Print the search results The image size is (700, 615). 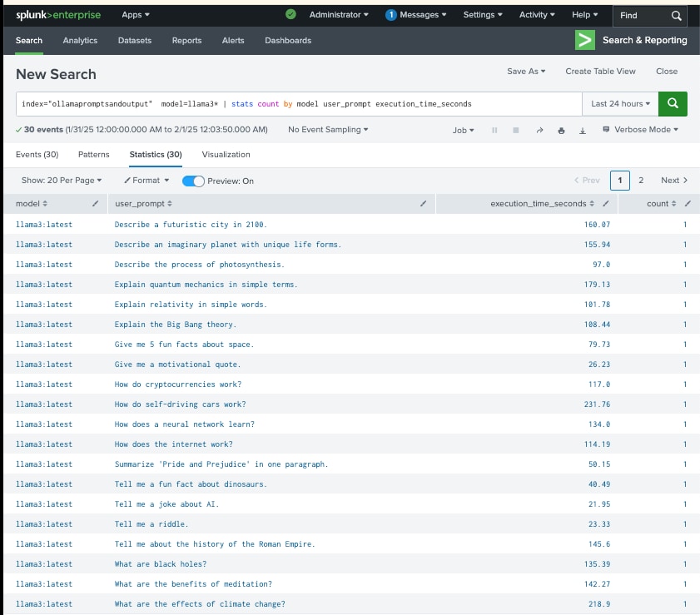(x=561, y=131)
